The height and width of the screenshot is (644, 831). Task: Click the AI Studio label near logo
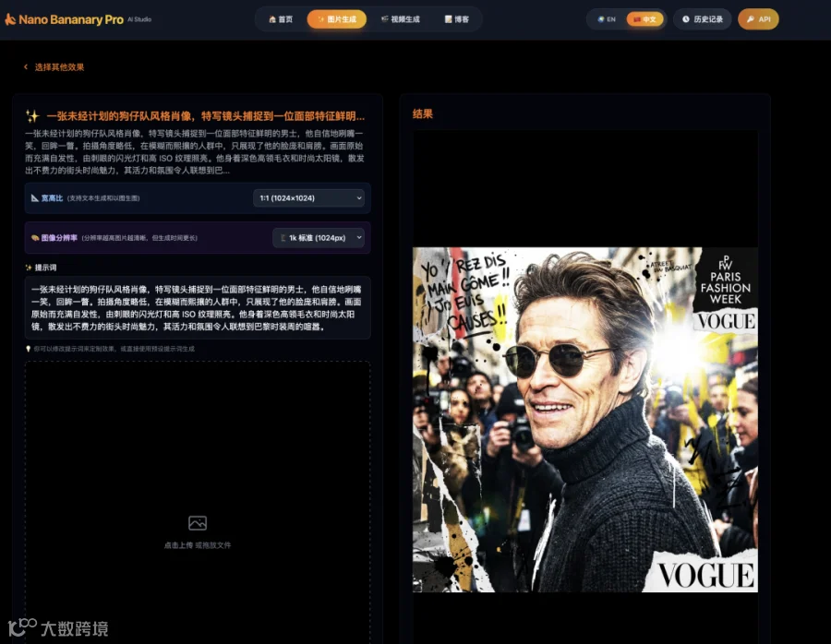click(x=139, y=19)
